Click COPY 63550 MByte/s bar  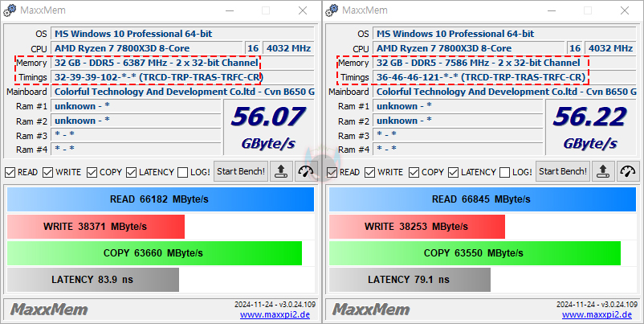(x=475, y=253)
